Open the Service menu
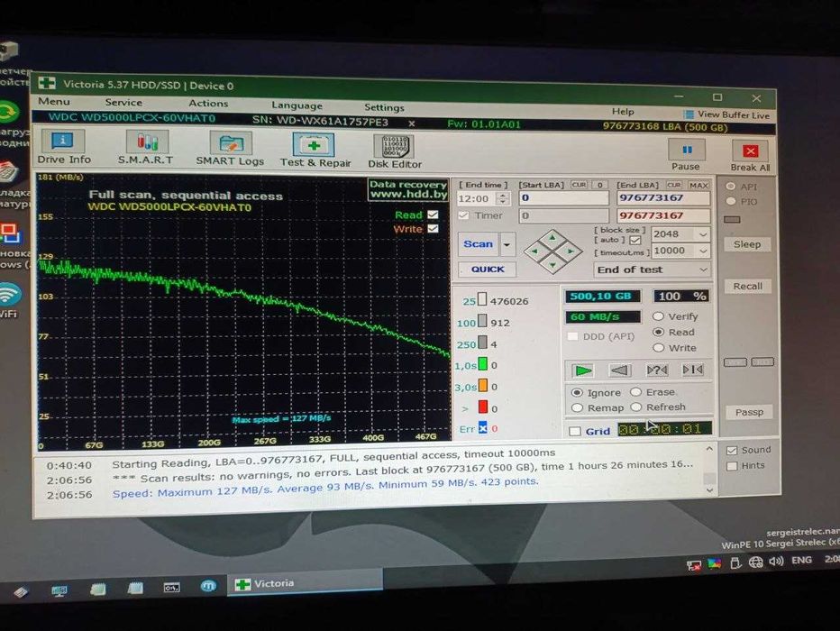The width and height of the screenshot is (840, 631). coord(123,102)
